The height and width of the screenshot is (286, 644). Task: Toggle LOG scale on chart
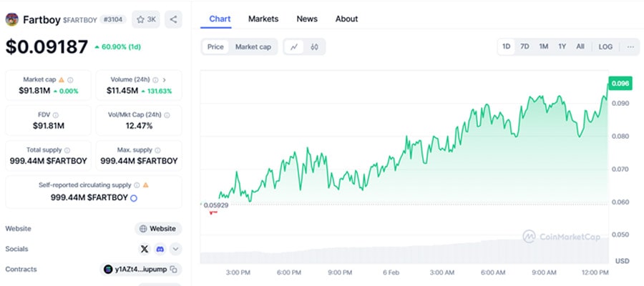pyautogui.click(x=605, y=46)
